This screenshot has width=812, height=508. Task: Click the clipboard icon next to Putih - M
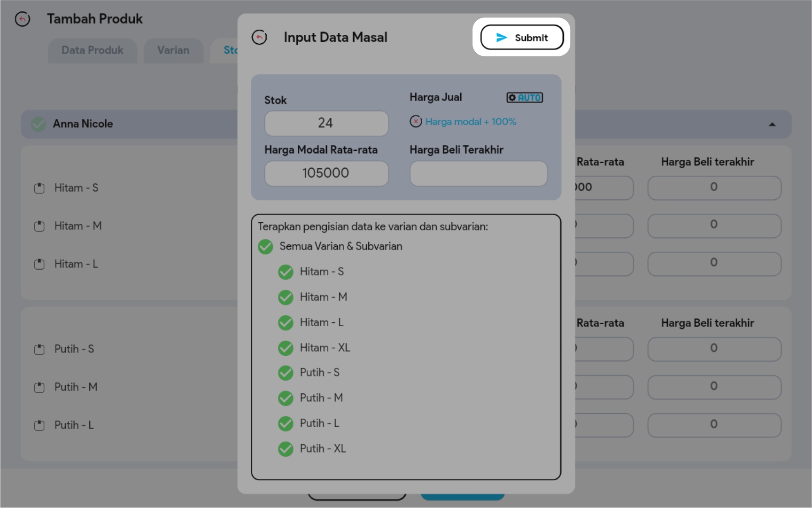39,388
